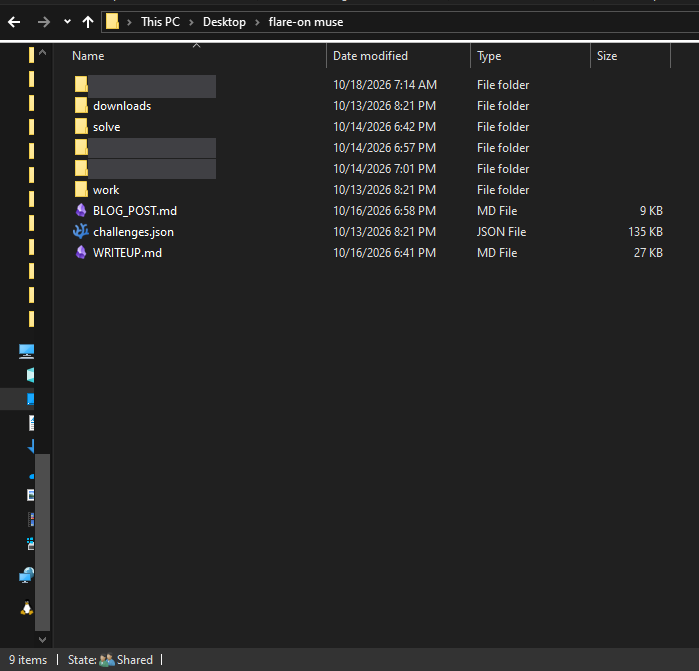
Task: Click the 9 KB size value
Action: [x=651, y=210]
